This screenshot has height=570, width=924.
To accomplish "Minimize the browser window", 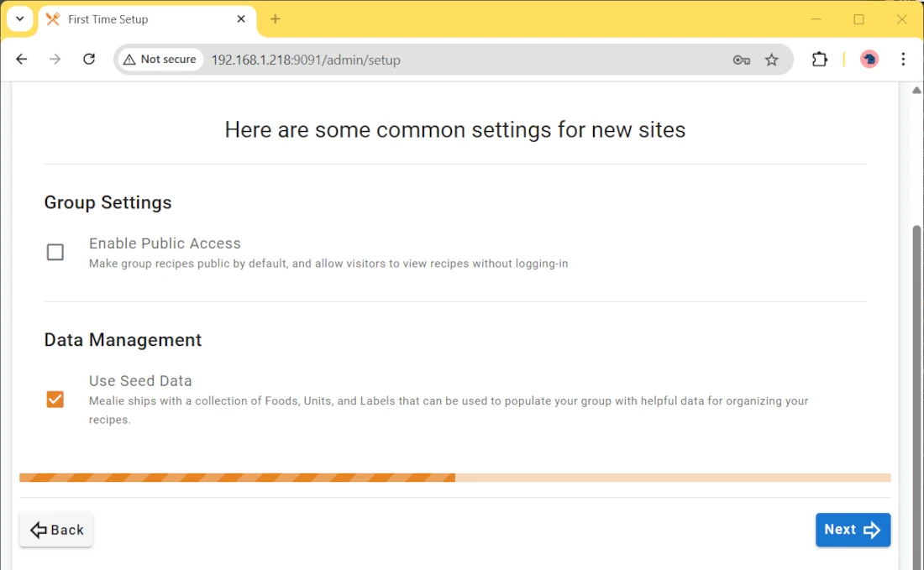I will coord(816,18).
